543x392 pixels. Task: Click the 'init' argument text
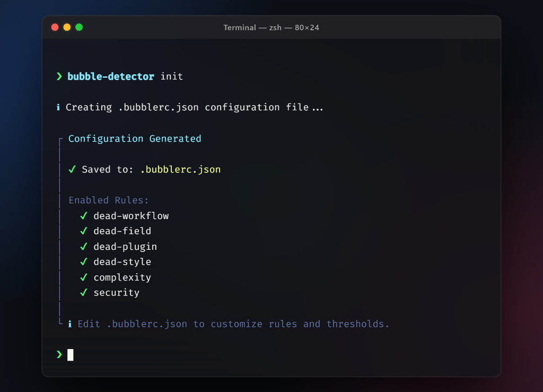tap(172, 76)
